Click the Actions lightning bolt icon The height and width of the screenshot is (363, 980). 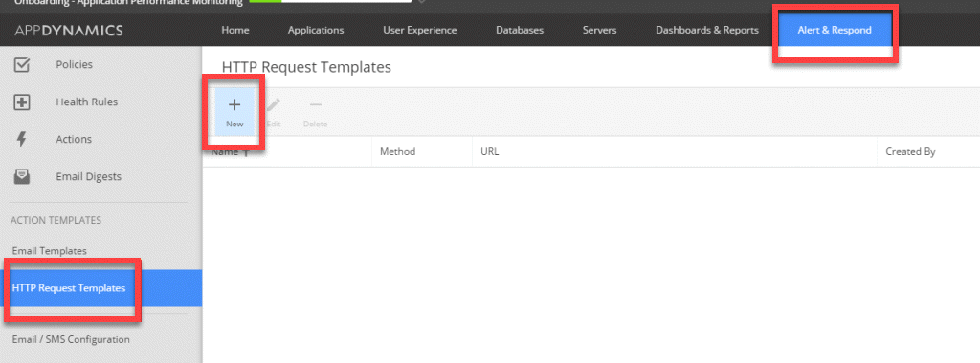tap(22, 140)
